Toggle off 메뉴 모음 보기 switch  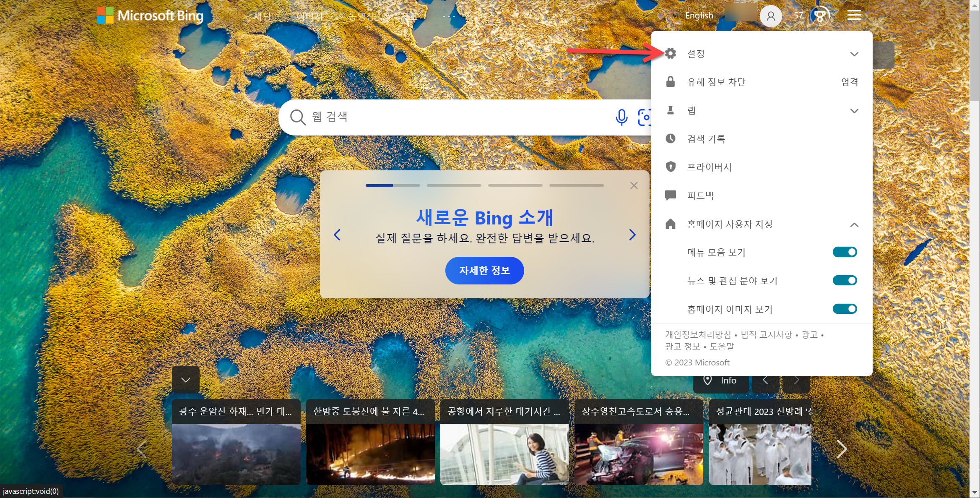(845, 252)
